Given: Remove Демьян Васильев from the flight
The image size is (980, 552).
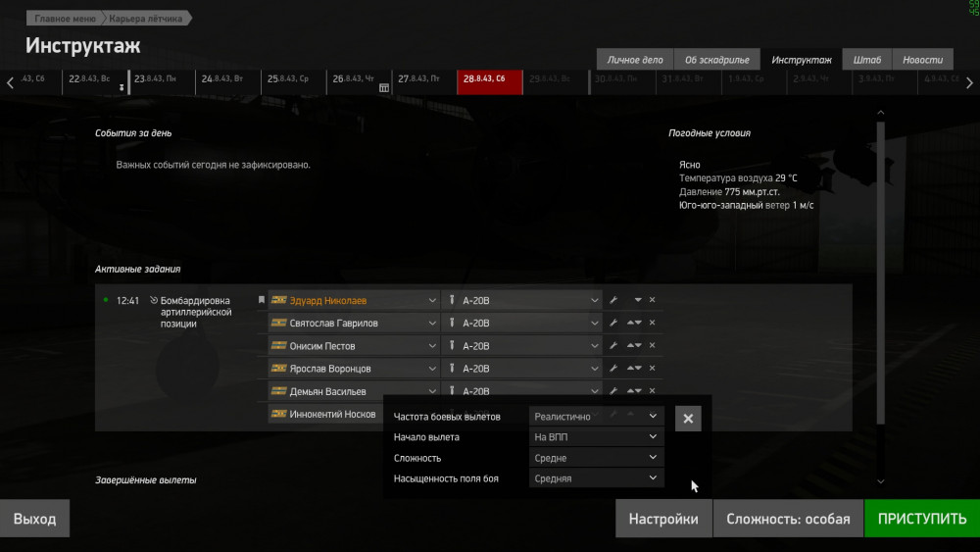Looking at the screenshot, I should pos(652,390).
